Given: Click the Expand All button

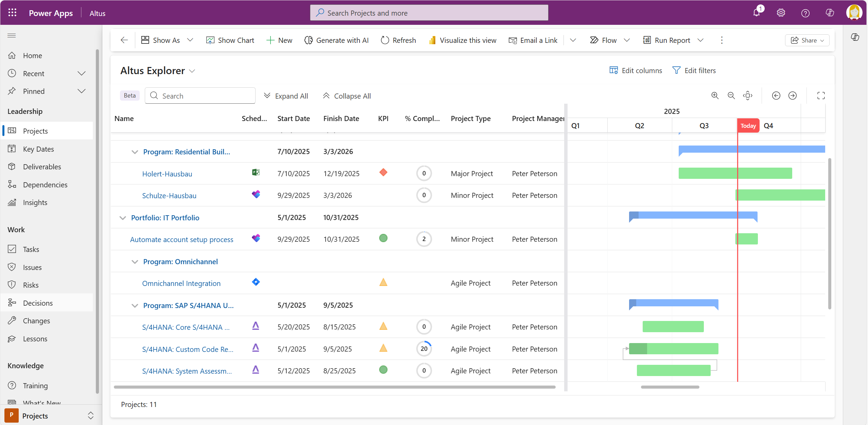Looking at the screenshot, I should pyautogui.click(x=286, y=96).
